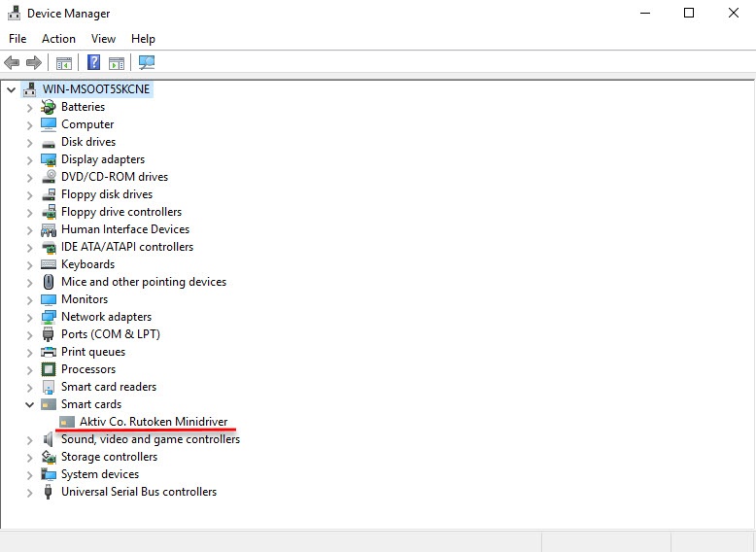Click the Mice and pointing devices icon
This screenshot has width=756, height=552.
click(x=49, y=282)
